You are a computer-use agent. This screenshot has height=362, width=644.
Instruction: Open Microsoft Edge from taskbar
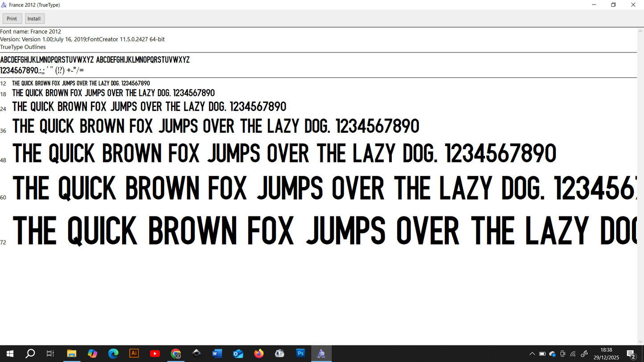pos(113,354)
